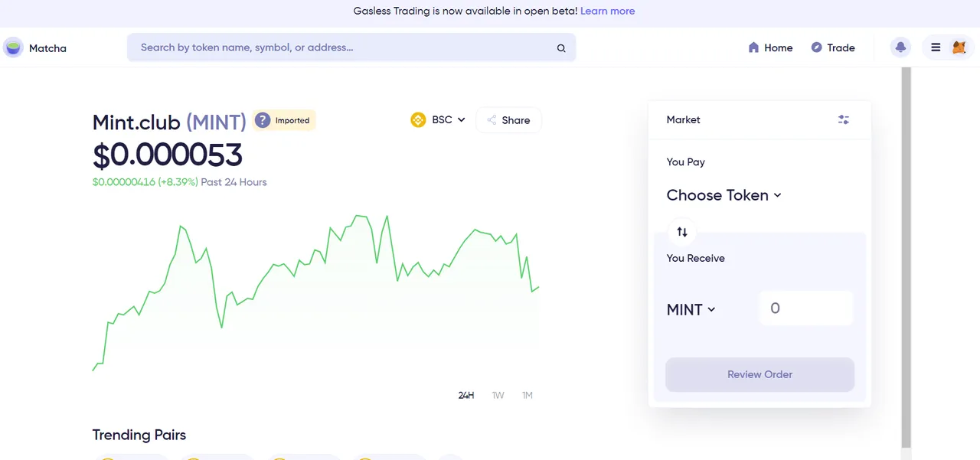The image size is (980, 460).
Task: Click the search magnifier icon
Action: 561,48
